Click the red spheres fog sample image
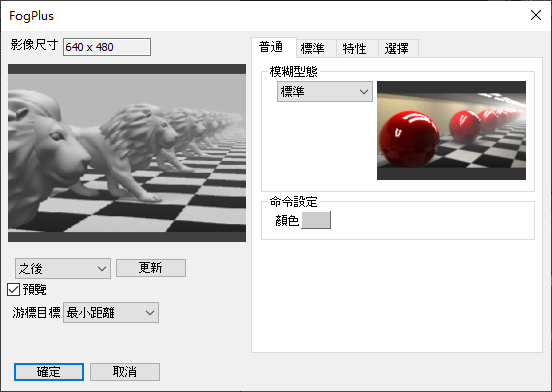 pos(451,131)
